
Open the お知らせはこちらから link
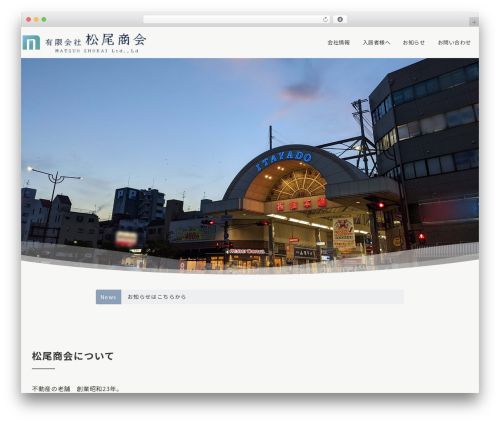[157, 297]
